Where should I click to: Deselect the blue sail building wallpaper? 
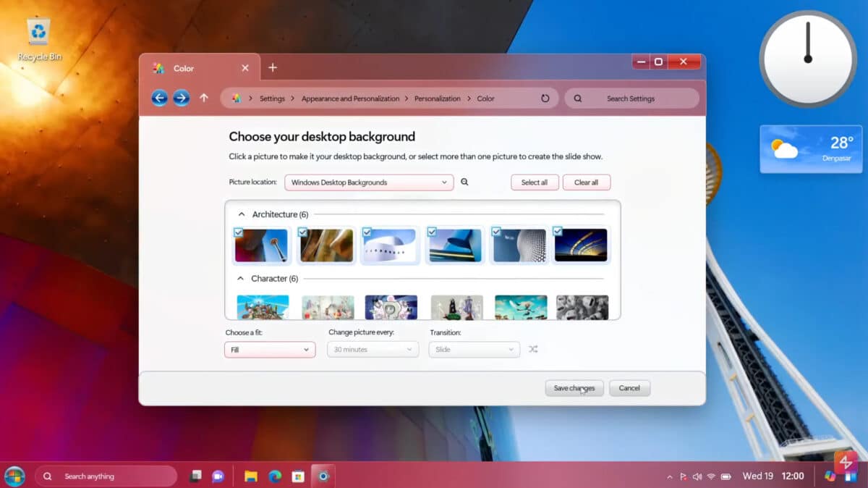(433, 232)
